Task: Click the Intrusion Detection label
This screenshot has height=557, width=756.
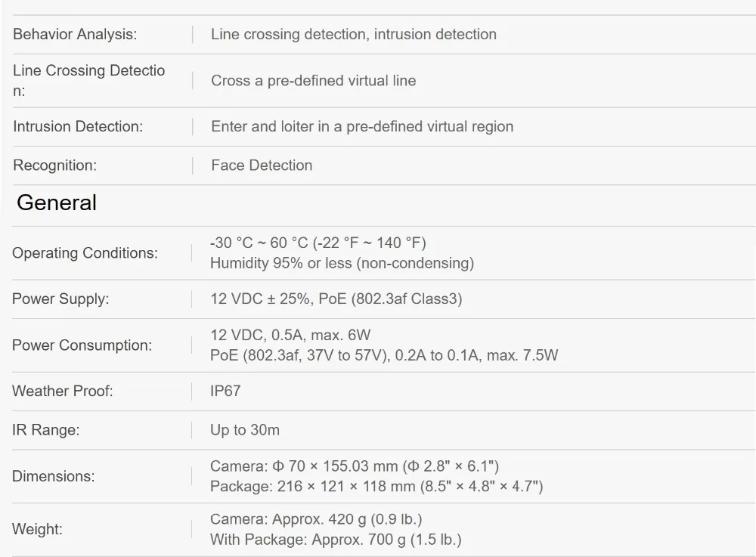Action: (77, 126)
